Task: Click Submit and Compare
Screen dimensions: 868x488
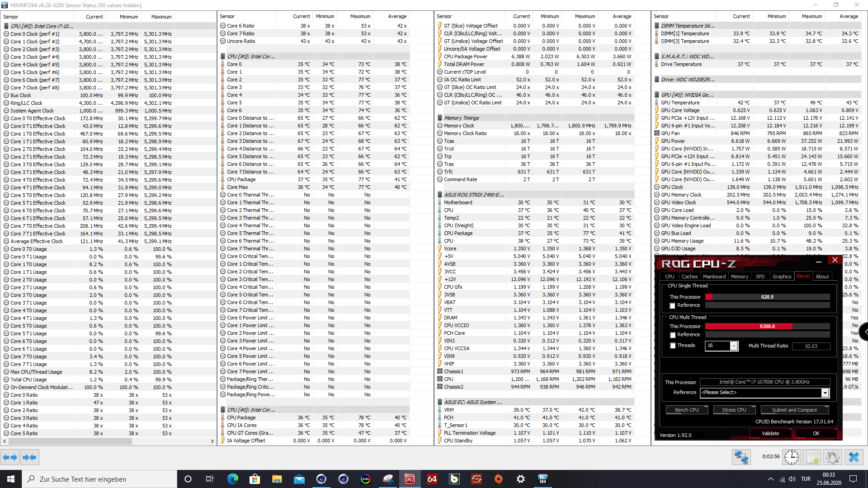Action: pos(794,410)
